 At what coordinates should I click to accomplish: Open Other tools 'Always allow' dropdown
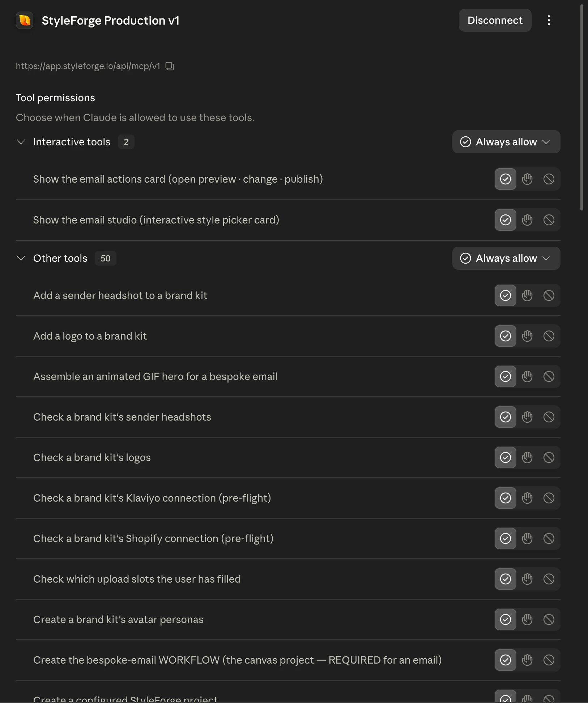click(x=506, y=258)
